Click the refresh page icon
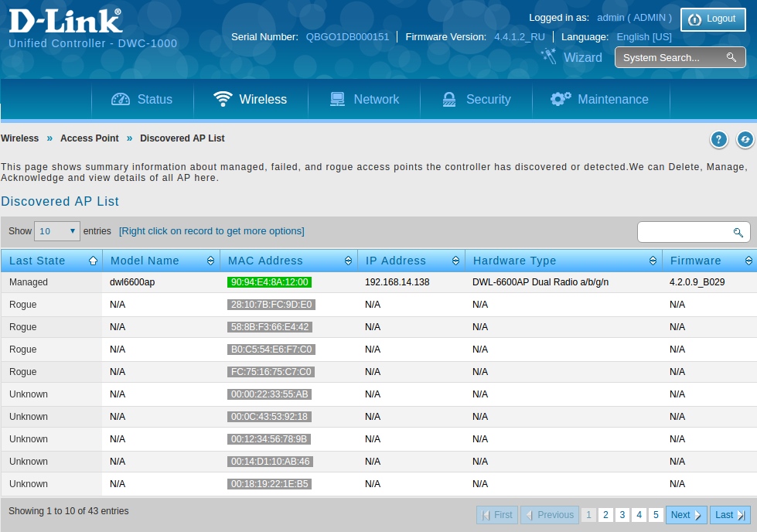 [x=745, y=139]
